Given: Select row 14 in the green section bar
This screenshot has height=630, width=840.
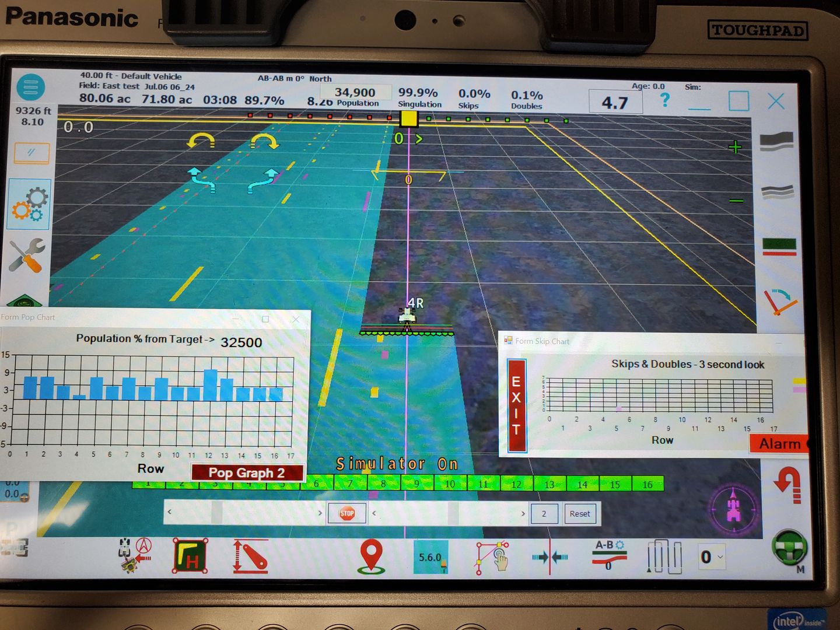Looking at the screenshot, I should [x=582, y=484].
